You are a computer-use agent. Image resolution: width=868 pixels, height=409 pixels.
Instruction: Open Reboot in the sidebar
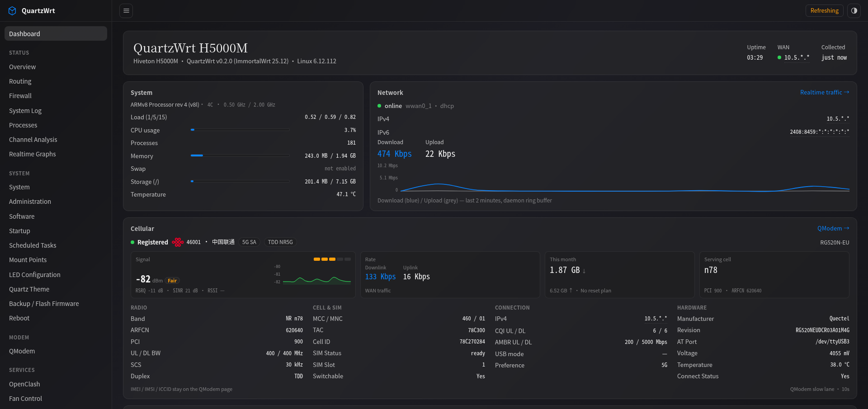[x=56, y=318]
